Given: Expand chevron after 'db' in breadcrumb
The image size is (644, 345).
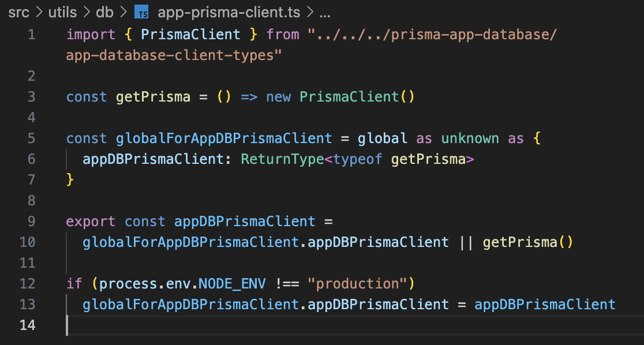Looking at the screenshot, I should click(x=123, y=12).
